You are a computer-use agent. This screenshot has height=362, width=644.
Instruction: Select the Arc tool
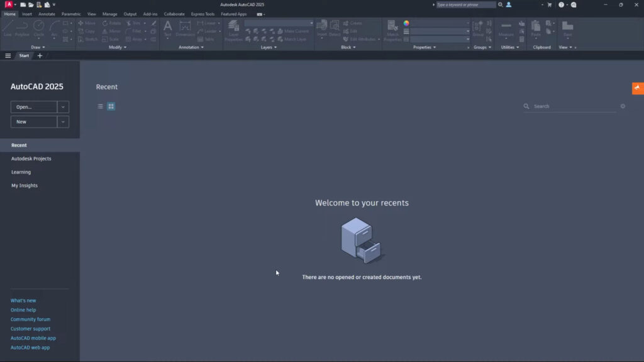click(x=54, y=28)
